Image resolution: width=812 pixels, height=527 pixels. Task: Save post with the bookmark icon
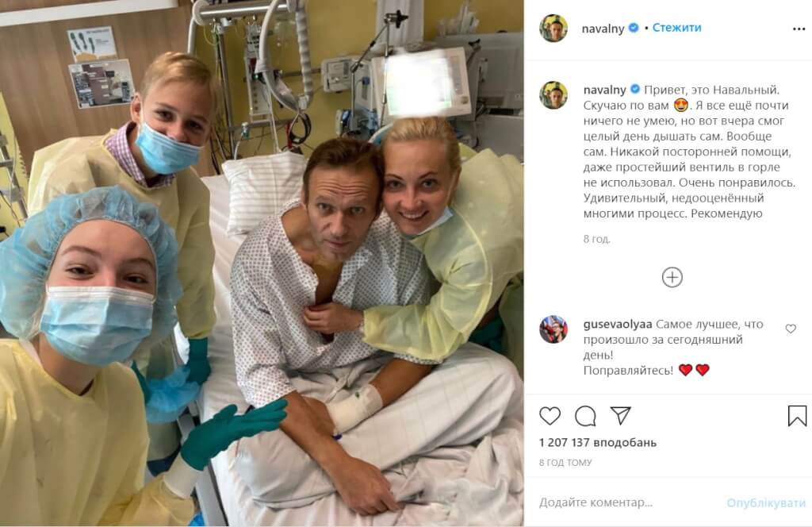(x=797, y=416)
